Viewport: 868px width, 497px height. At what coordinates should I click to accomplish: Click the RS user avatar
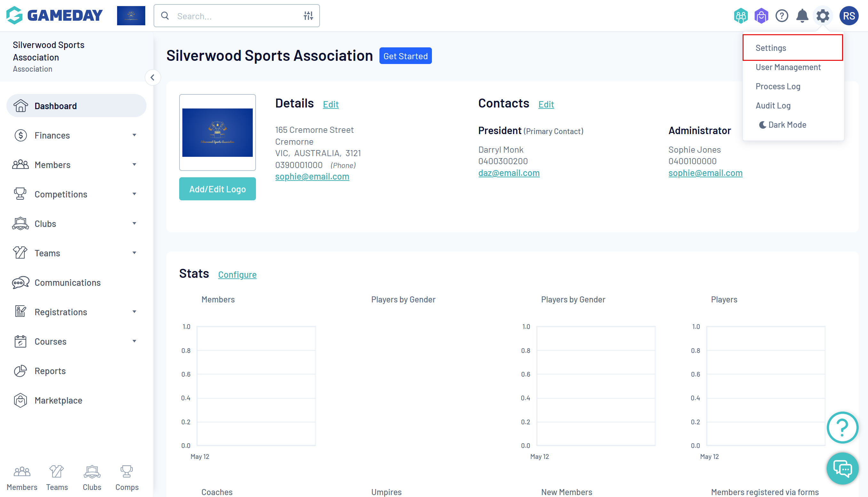pos(848,16)
